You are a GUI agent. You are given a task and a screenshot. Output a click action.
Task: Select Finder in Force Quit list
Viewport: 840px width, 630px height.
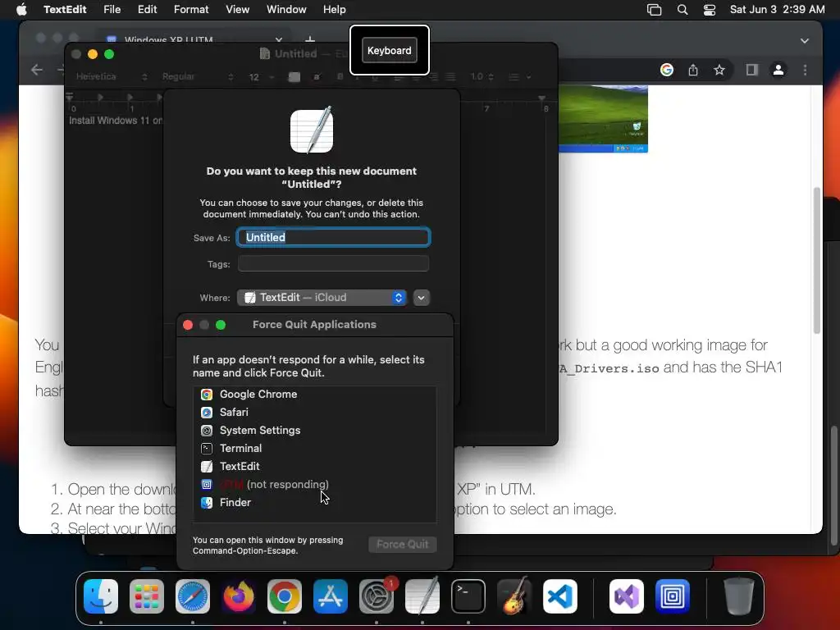click(314, 503)
